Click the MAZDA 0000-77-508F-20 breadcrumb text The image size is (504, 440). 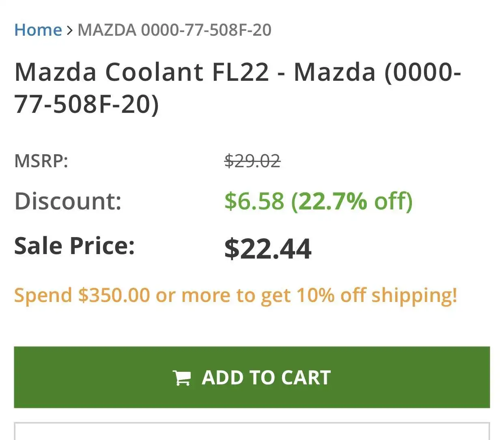click(174, 30)
